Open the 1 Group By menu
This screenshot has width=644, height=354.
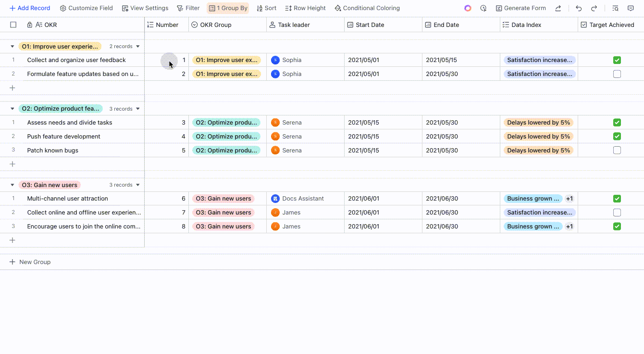[x=228, y=8]
